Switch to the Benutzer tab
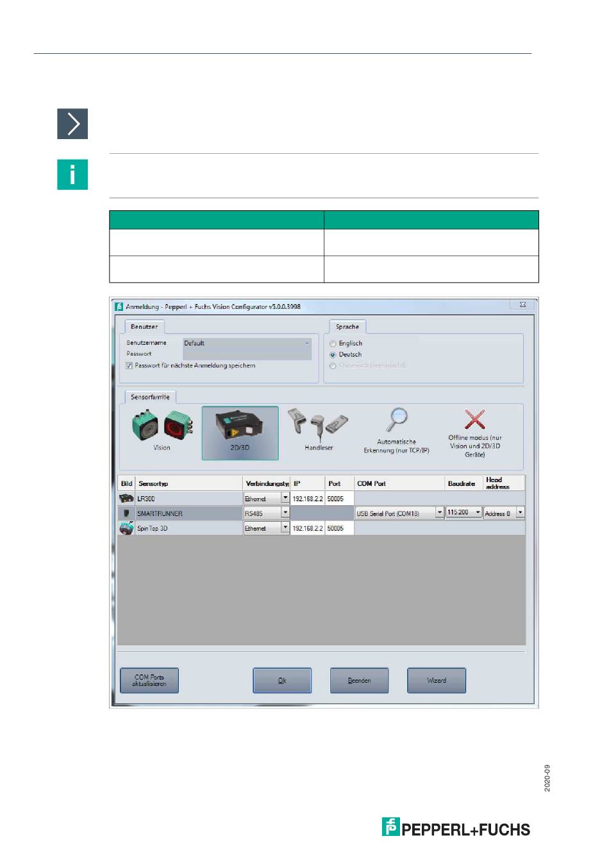 pyautogui.click(x=144, y=326)
